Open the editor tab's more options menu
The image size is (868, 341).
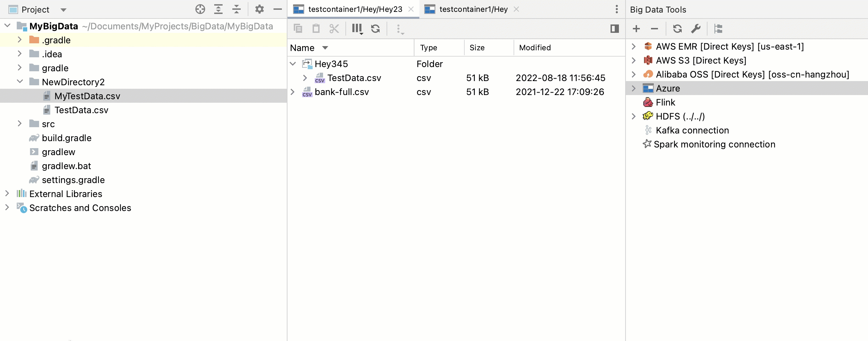coord(616,9)
